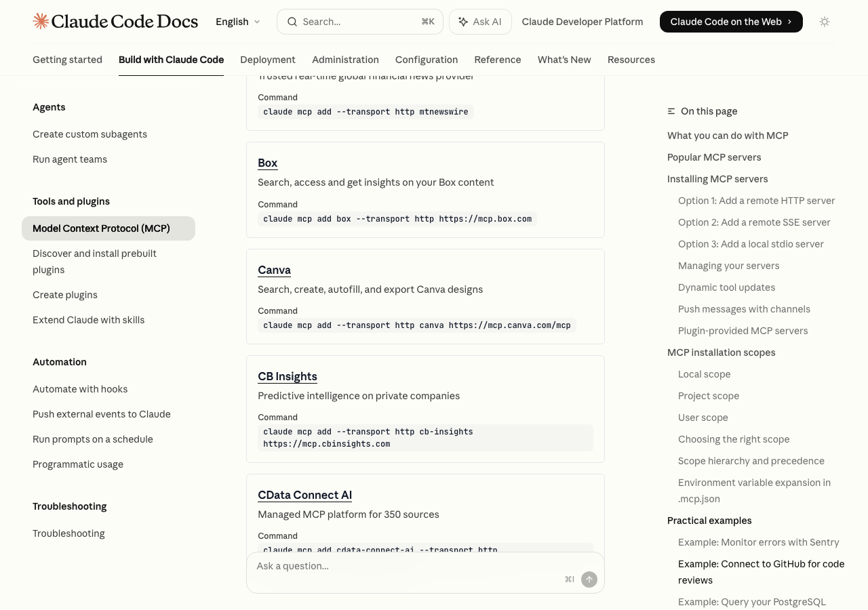Switch to the Deployment tab
This screenshot has width=868, height=610.
268,60
